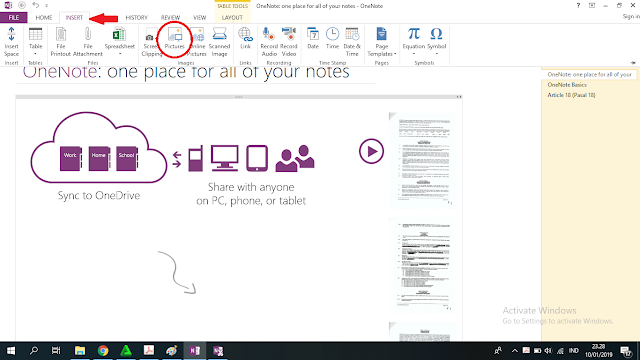Expand the Page Templates dropdown arrow

tap(395, 54)
